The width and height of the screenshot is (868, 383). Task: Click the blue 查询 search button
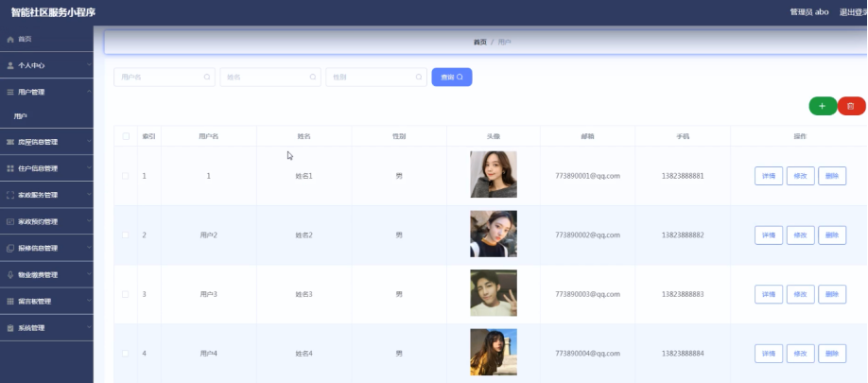pyautogui.click(x=452, y=77)
